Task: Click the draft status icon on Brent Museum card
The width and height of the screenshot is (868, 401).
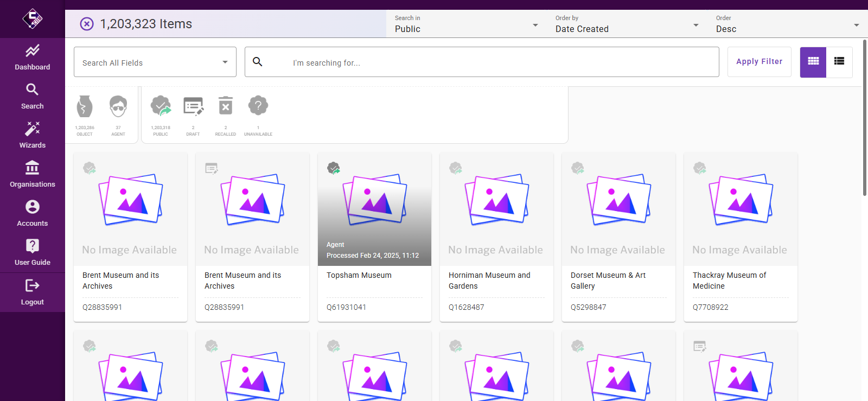Action: (x=212, y=168)
